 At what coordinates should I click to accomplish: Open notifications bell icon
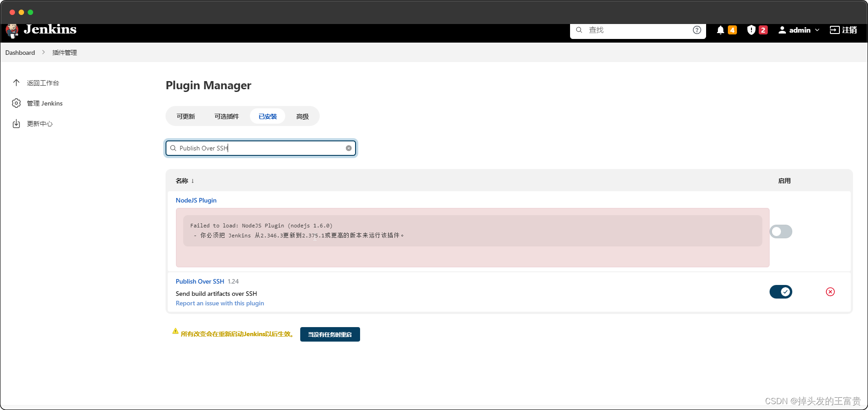(720, 30)
